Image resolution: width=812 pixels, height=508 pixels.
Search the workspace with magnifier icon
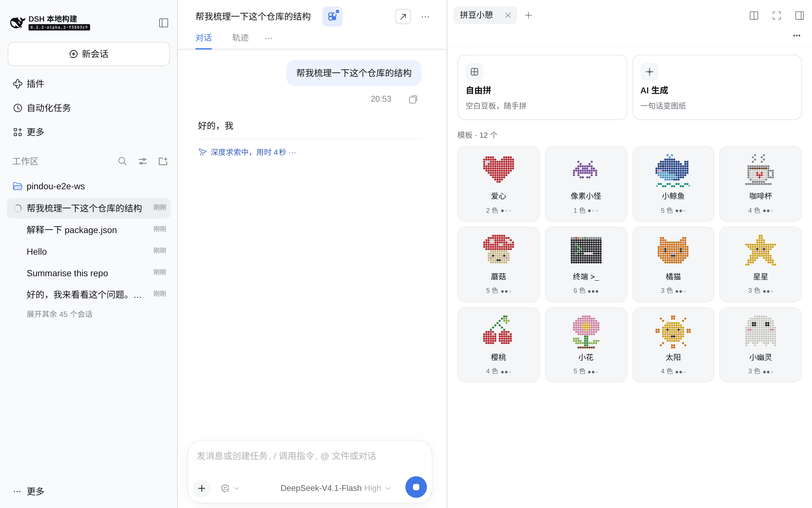(122, 161)
